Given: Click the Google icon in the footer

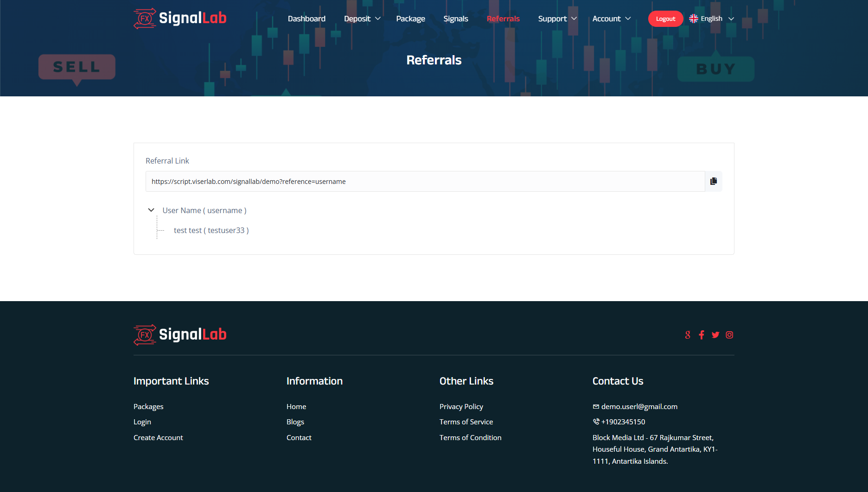Looking at the screenshot, I should tap(688, 334).
